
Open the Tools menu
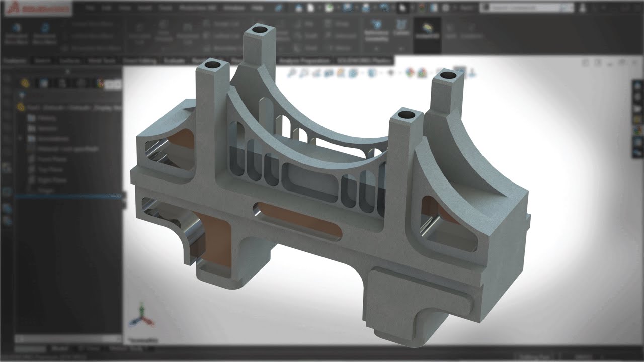point(166,9)
